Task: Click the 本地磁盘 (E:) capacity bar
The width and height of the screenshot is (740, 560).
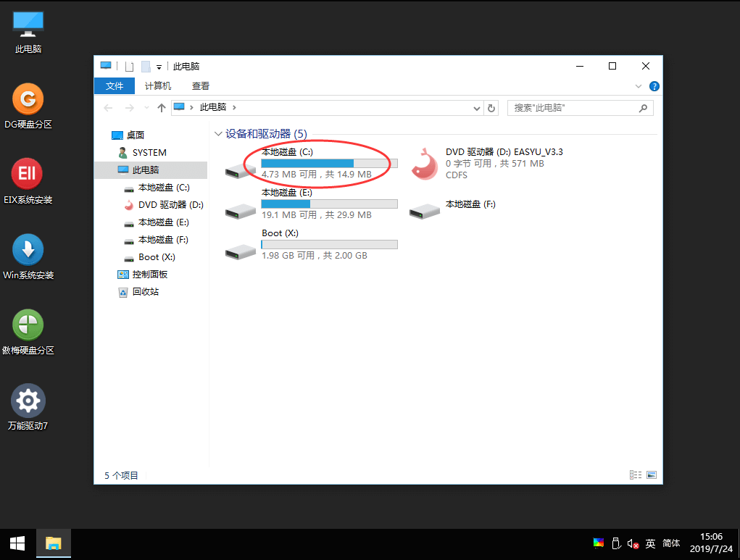Action: [x=329, y=204]
